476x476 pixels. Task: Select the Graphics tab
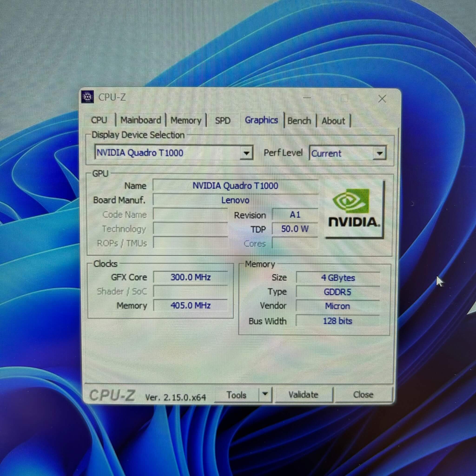click(x=261, y=120)
